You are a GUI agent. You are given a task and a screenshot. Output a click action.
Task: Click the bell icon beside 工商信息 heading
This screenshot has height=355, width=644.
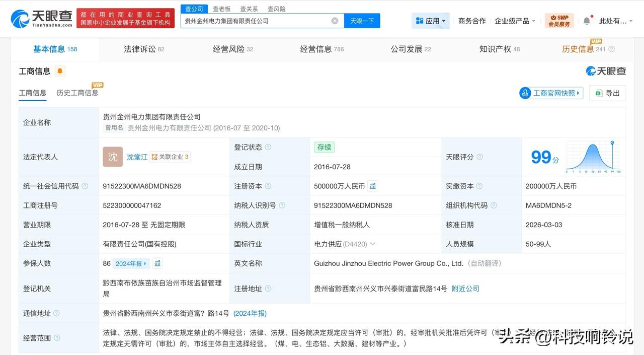point(60,71)
